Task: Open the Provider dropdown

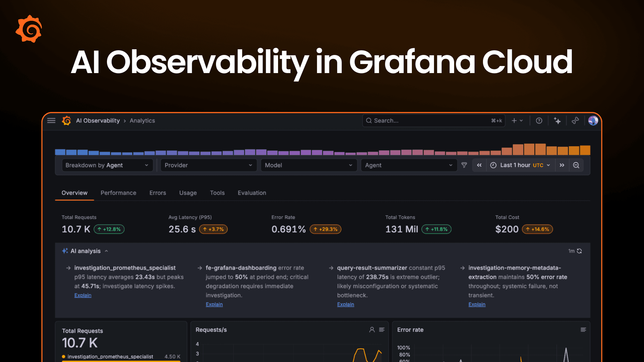Action: pos(208,165)
